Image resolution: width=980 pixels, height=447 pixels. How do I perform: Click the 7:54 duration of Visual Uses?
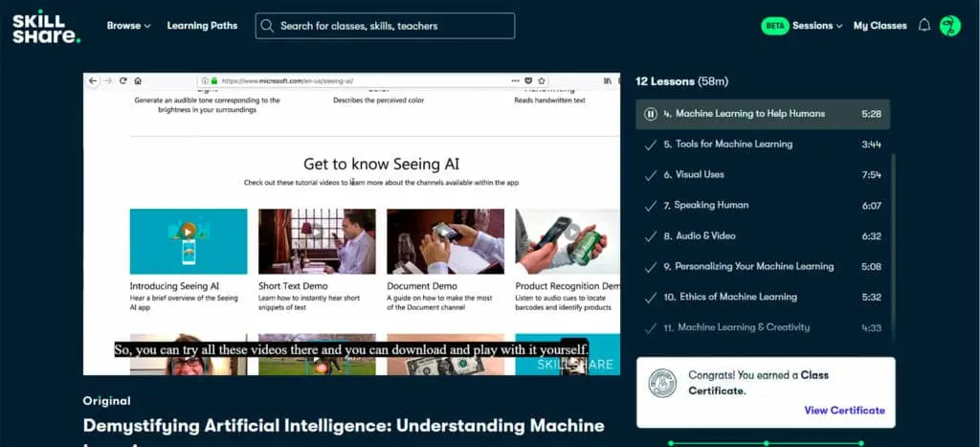coord(871,175)
